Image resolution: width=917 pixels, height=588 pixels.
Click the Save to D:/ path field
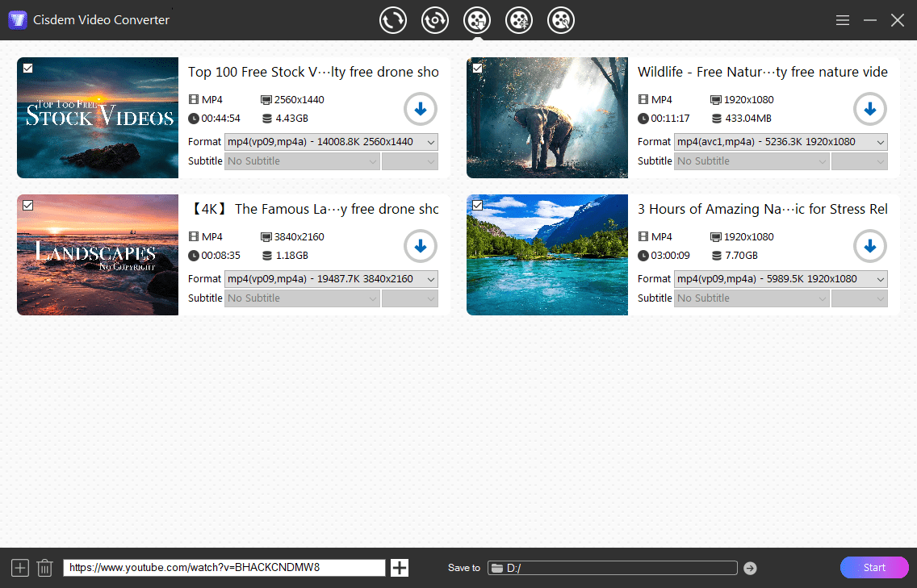pyautogui.click(x=613, y=568)
